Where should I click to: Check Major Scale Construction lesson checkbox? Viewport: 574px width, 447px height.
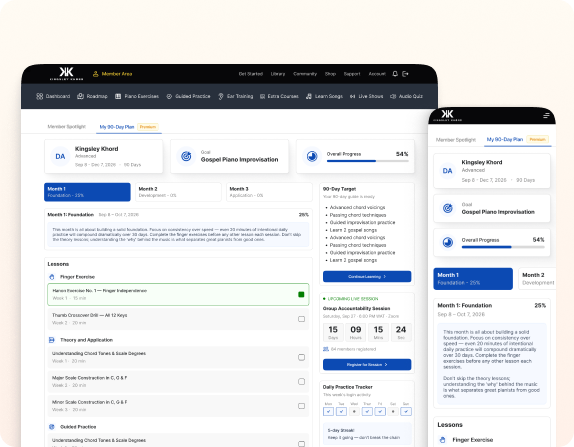click(x=301, y=381)
